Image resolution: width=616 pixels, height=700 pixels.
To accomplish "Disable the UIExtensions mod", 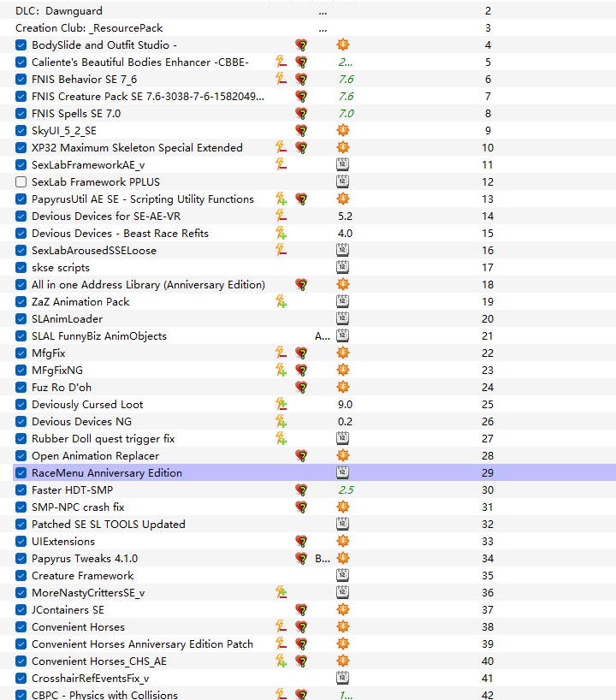I will pos(21,541).
